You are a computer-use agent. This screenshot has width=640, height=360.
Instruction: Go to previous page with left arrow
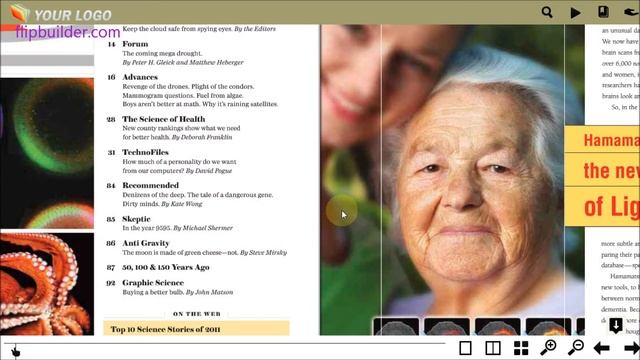click(602, 348)
